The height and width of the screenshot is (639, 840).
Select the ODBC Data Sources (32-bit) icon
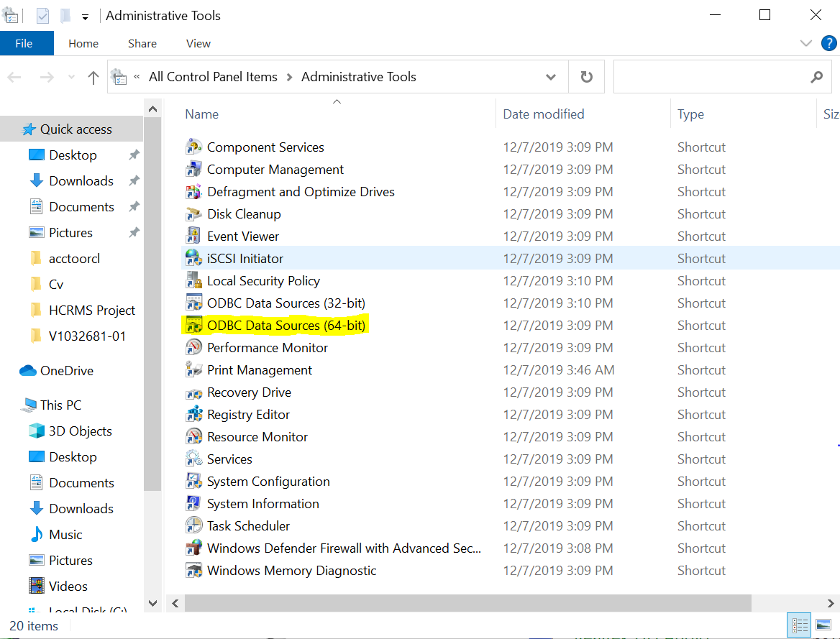[x=193, y=303]
